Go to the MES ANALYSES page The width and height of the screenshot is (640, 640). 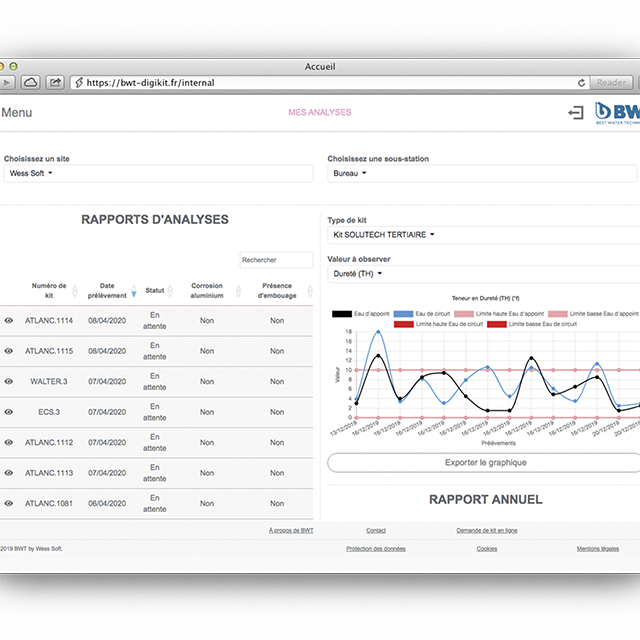click(319, 112)
